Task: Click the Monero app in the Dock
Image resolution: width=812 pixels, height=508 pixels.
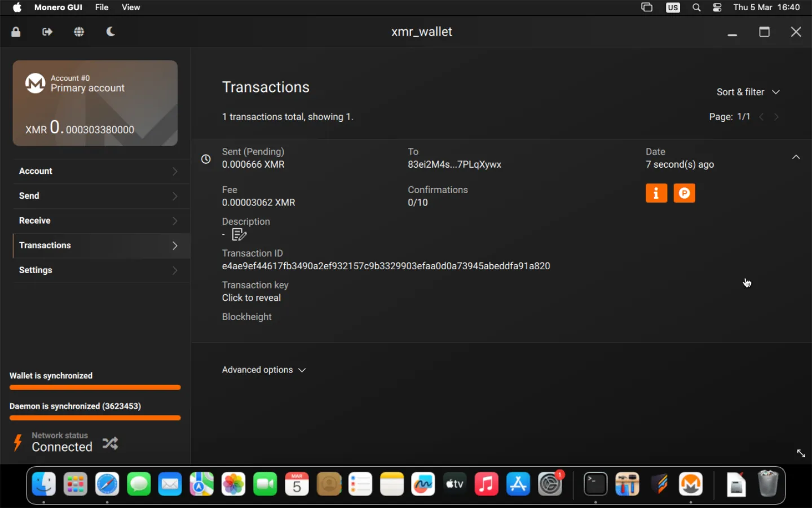Action: click(691, 484)
